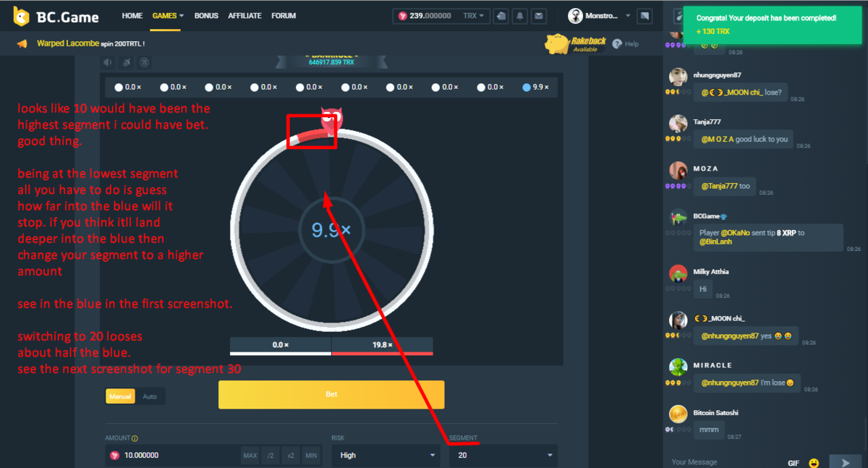Open the notifications bell
The width and height of the screenshot is (868, 468).
[x=519, y=16]
